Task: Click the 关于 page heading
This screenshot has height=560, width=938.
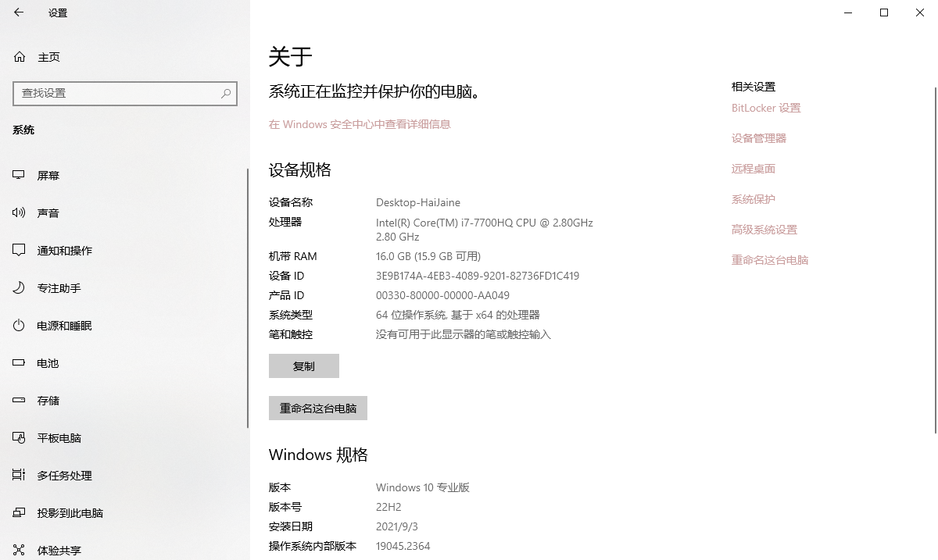Action: [291, 56]
